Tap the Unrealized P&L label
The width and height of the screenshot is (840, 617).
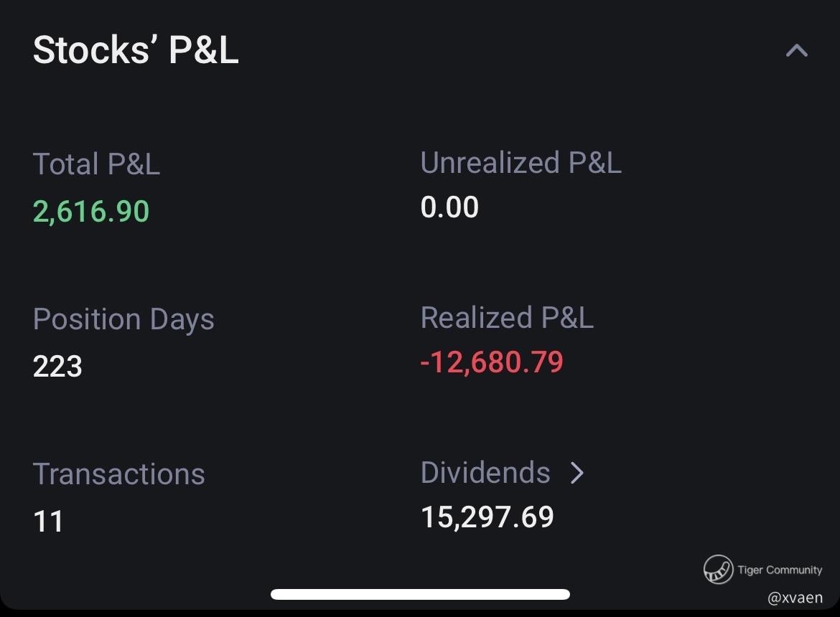(x=521, y=163)
